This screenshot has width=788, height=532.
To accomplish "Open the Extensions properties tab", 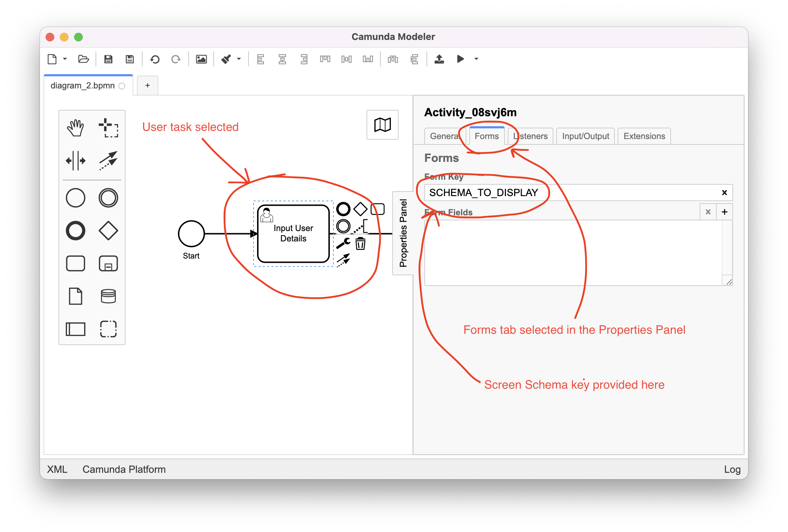I will [x=644, y=136].
